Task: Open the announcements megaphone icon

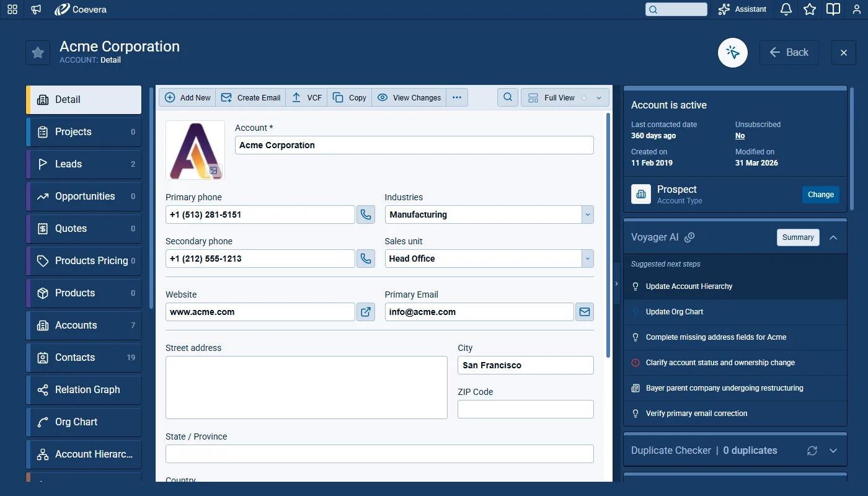Action: point(36,9)
